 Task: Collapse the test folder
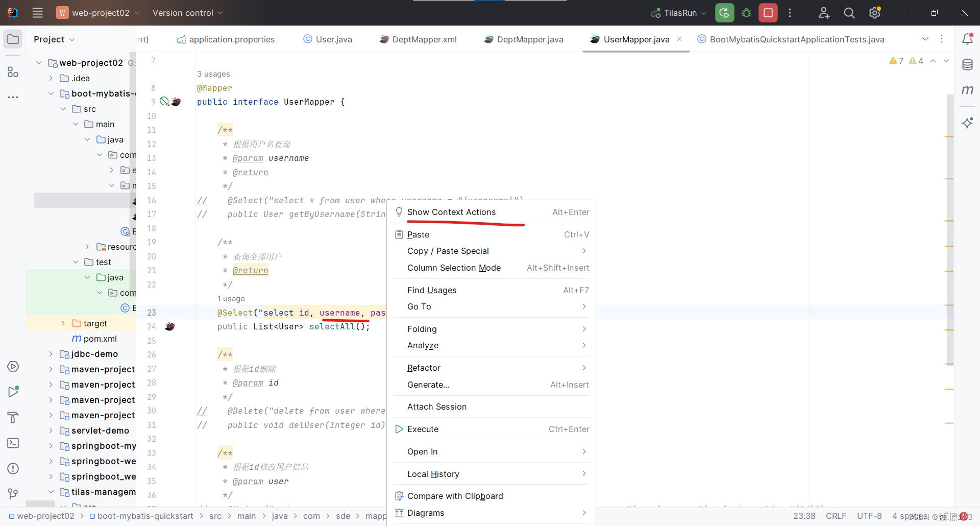coord(75,262)
